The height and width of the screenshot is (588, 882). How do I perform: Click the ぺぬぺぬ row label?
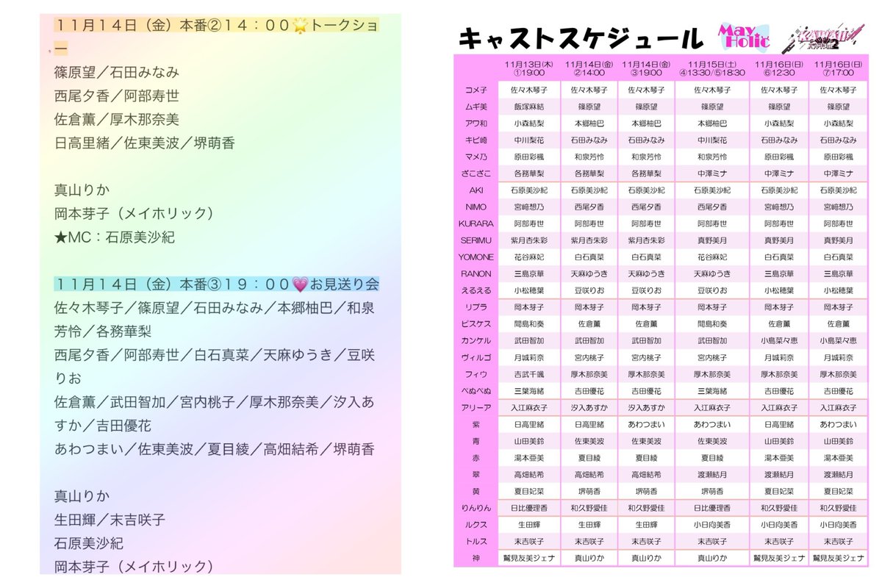coord(476,391)
